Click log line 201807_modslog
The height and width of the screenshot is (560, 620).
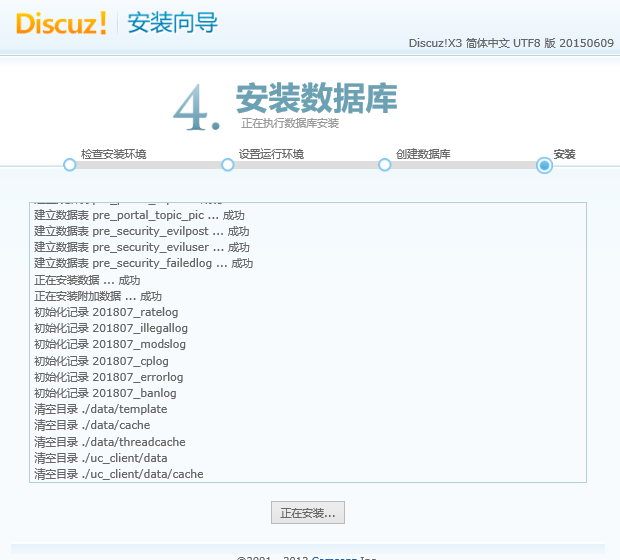tap(110, 344)
